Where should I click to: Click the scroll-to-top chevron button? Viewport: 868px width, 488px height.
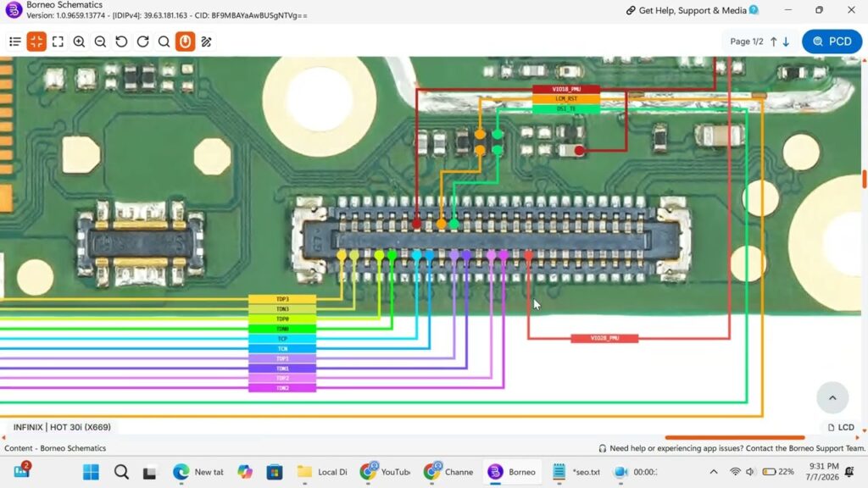click(832, 397)
